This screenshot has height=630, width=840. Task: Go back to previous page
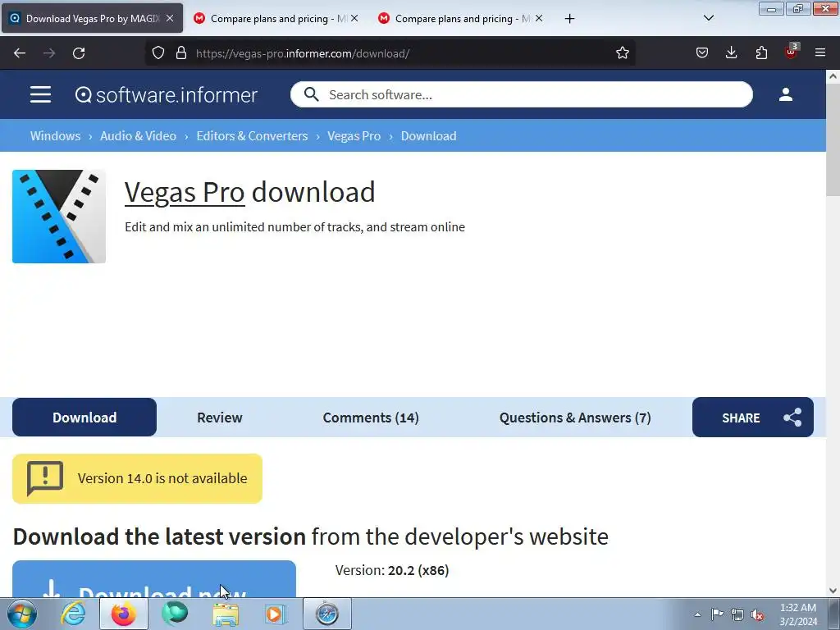point(20,53)
